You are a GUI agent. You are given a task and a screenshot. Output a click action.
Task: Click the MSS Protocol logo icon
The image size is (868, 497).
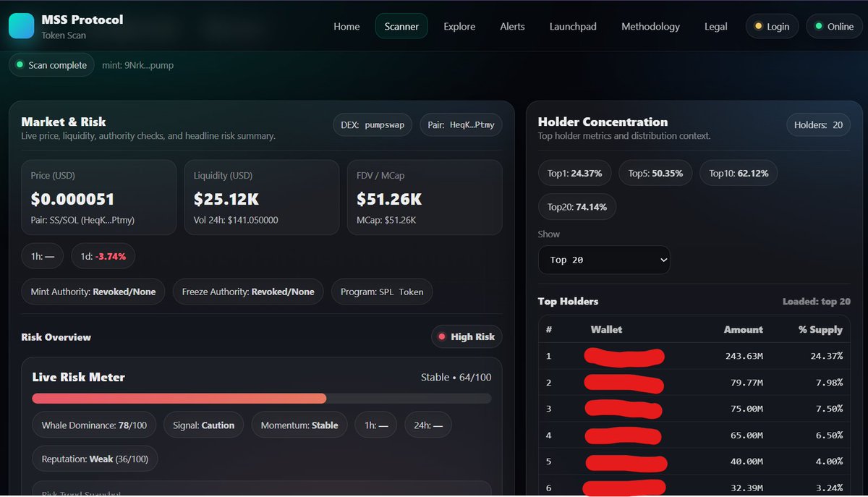click(22, 26)
